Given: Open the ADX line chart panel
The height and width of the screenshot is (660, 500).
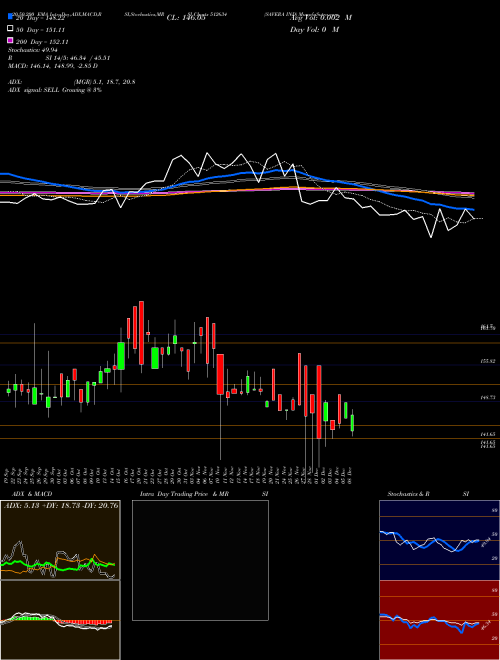Looking at the screenshot, I should tap(60, 540).
